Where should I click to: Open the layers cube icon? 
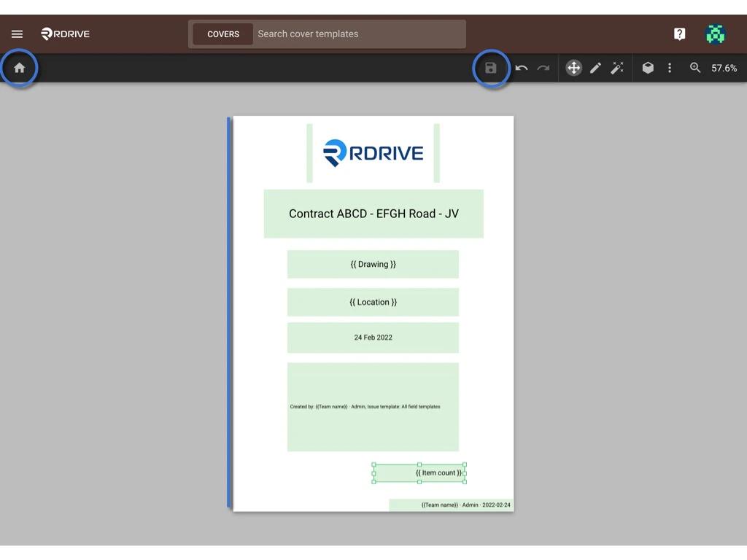click(x=648, y=68)
